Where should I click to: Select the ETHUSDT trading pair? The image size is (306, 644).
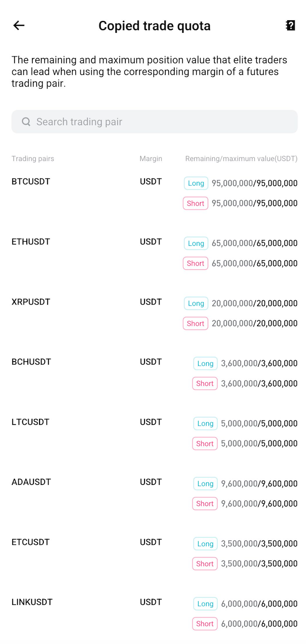[x=31, y=242]
